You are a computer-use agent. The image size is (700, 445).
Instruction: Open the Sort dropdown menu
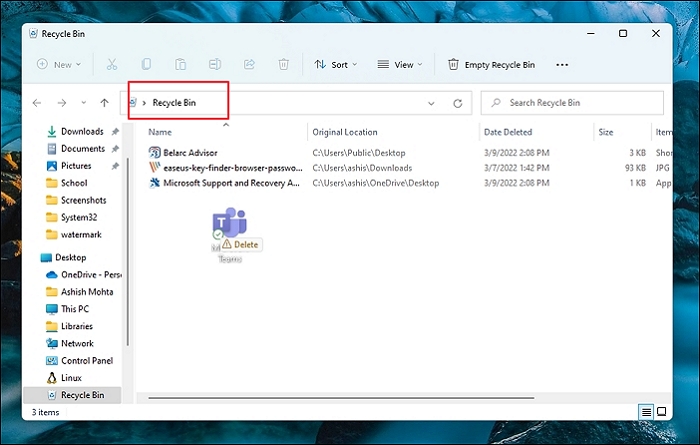[331, 64]
